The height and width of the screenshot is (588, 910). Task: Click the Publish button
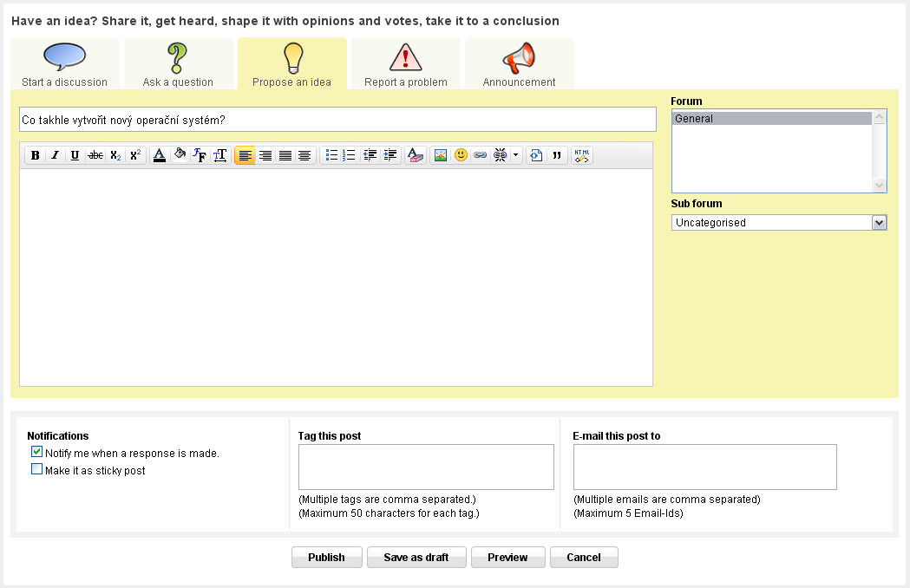pos(327,558)
